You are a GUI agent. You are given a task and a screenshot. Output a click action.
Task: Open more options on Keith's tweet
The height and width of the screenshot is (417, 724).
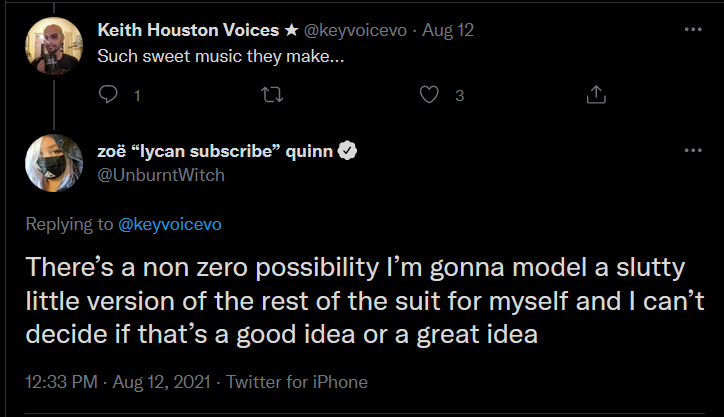tap(693, 30)
